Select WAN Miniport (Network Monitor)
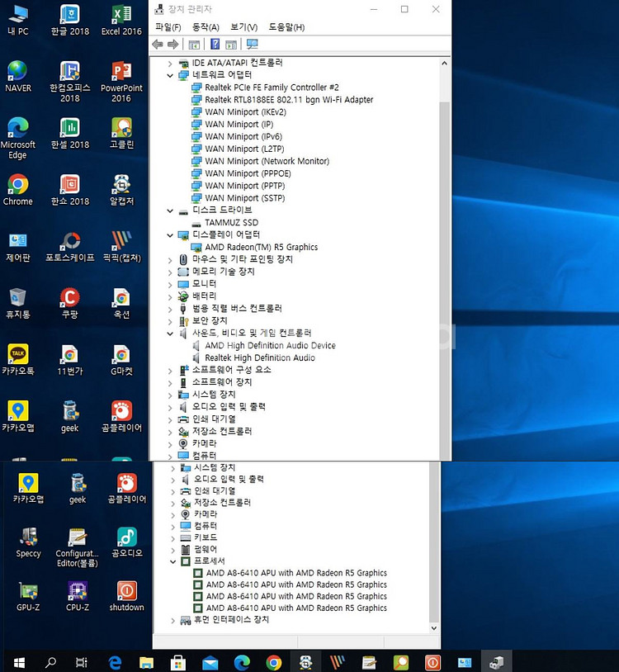 pyautogui.click(x=267, y=162)
